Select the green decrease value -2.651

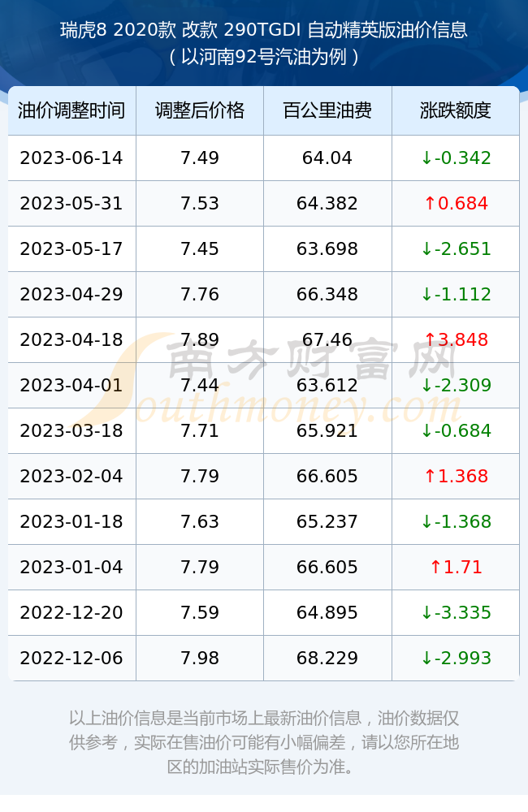[456, 248]
